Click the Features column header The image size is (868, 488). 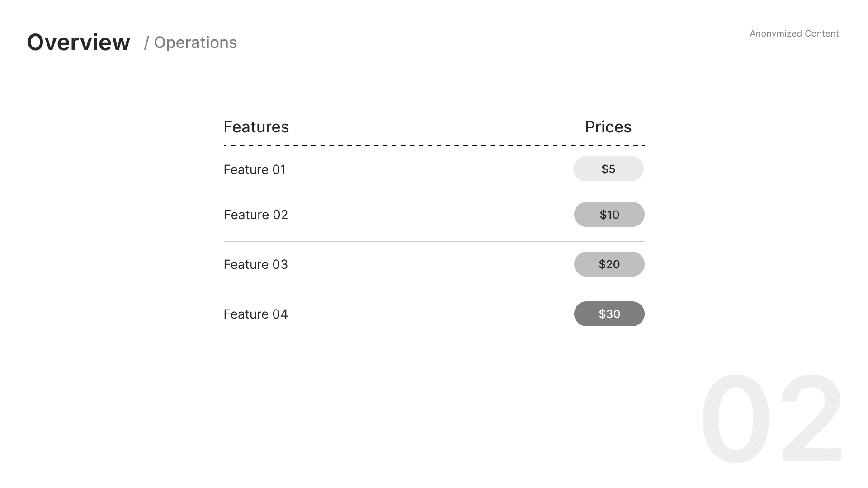(256, 127)
